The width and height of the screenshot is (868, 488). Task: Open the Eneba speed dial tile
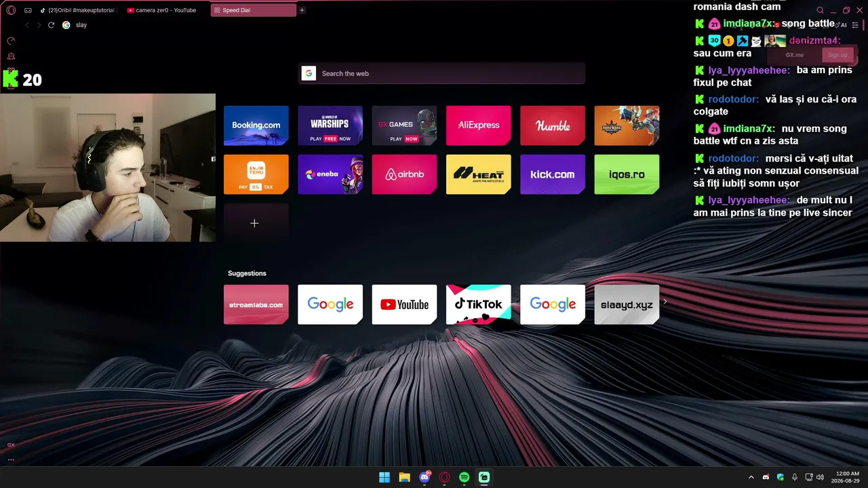tap(330, 174)
